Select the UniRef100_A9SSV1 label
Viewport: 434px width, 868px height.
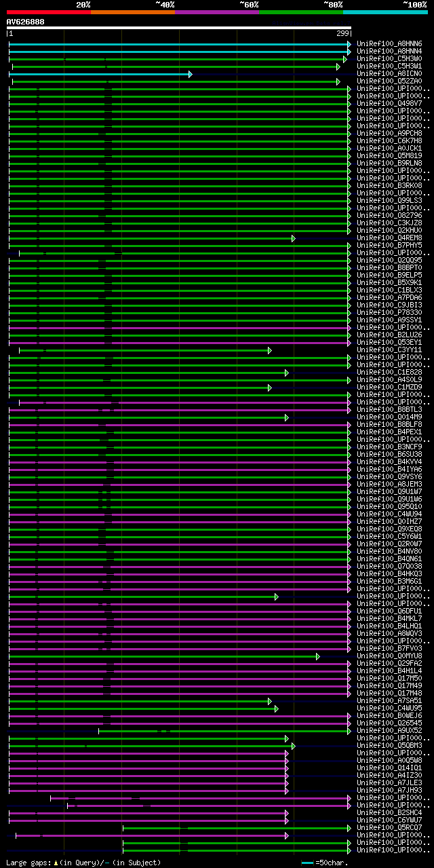389,320
